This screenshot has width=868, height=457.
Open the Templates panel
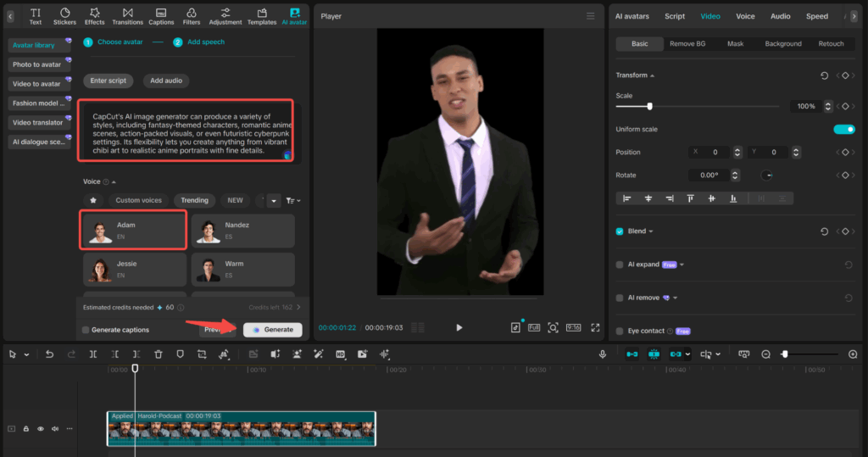[x=262, y=16]
